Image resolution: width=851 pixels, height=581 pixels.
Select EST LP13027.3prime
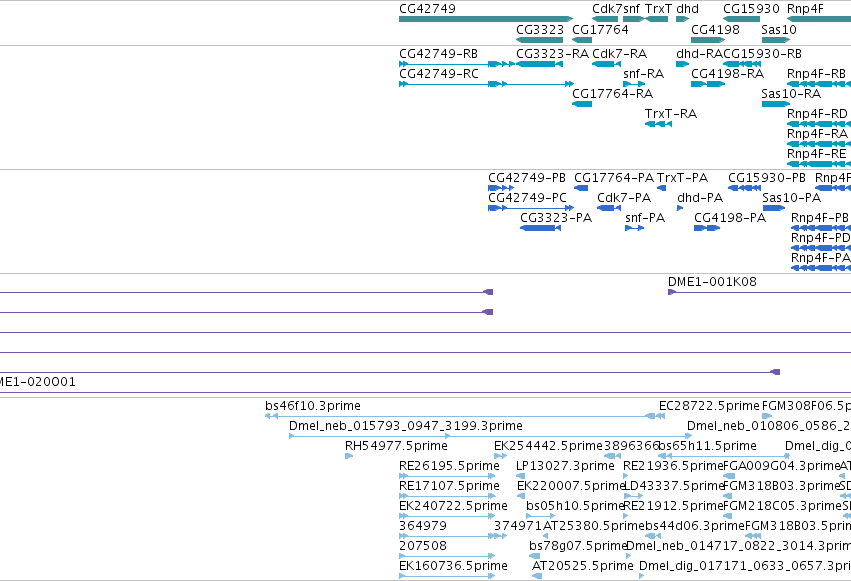tap(565, 467)
